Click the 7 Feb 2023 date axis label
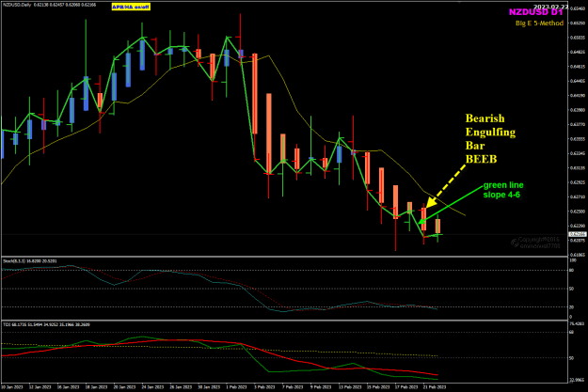 pos(294,386)
